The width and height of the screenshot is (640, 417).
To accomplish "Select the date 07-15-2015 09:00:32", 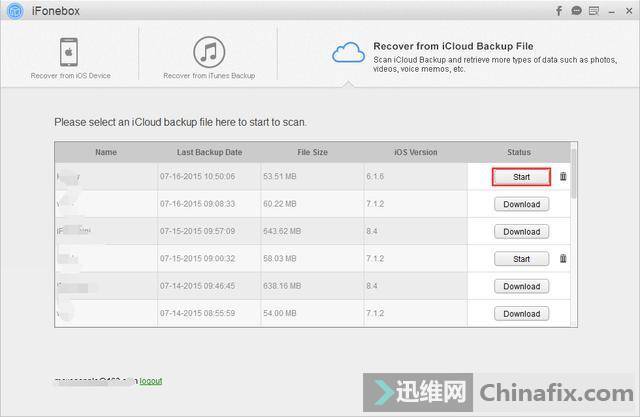I will coord(198,258).
